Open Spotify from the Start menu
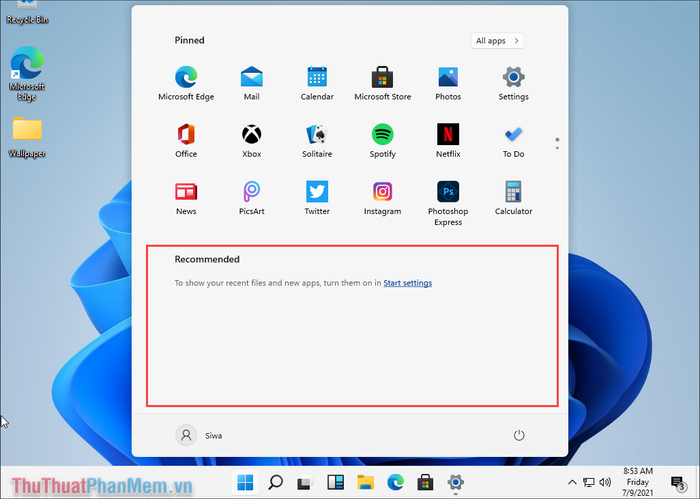Viewport: 700px width, 499px height. pyautogui.click(x=382, y=135)
